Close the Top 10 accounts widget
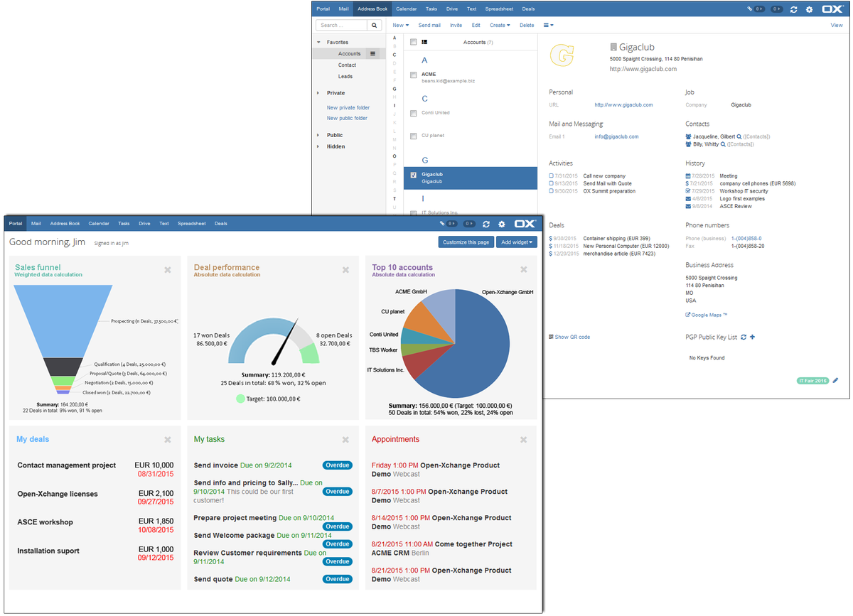Image resolution: width=853 pixels, height=616 pixels. click(x=523, y=270)
